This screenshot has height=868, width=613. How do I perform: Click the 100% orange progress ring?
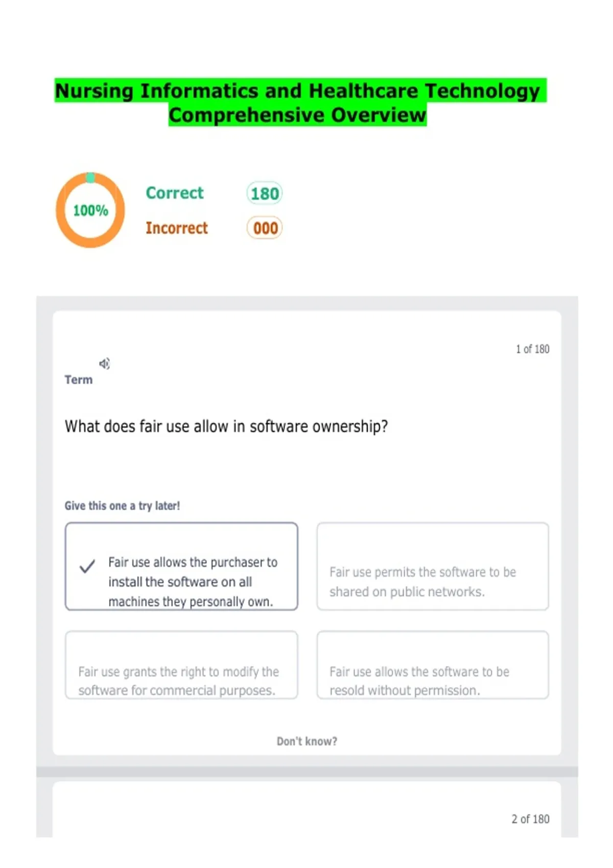[90, 210]
